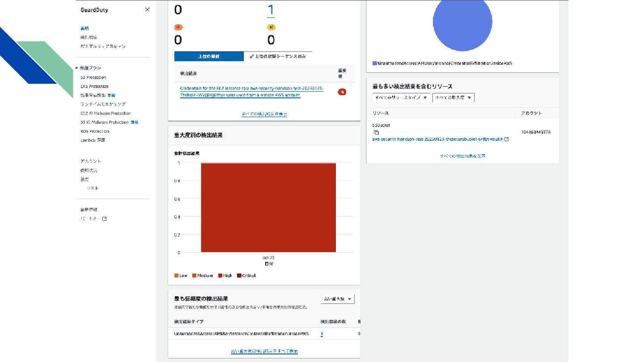This screenshot has width=644, height=362.
Task: Open EC2 の Malware Protection
Action: [106, 113]
